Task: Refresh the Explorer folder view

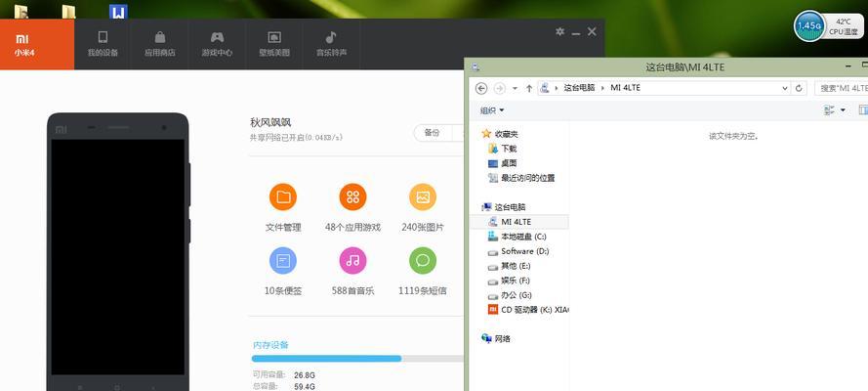Action: click(799, 88)
